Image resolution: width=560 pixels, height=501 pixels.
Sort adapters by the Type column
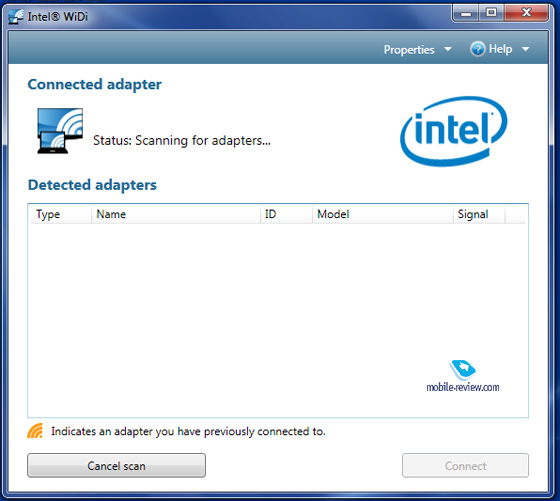(61, 214)
